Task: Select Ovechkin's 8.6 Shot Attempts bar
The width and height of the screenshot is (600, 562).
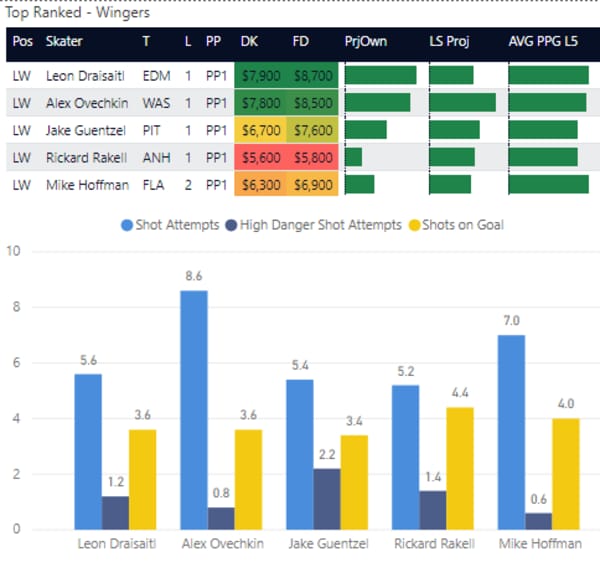Action: pos(194,410)
